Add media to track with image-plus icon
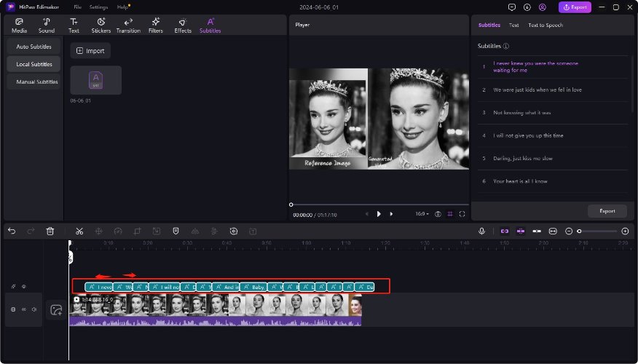Image resolution: width=638 pixels, height=364 pixels. 56,310
